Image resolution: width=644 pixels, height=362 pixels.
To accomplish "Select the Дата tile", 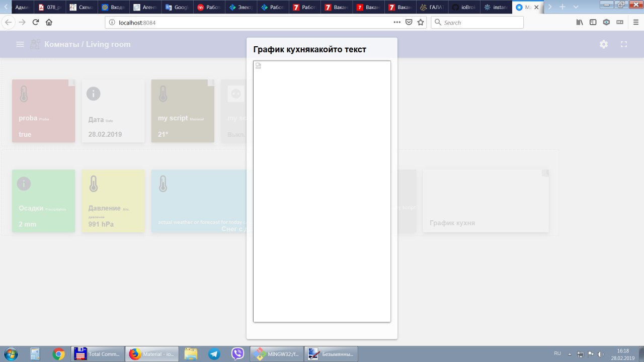I will (x=113, y=111).
